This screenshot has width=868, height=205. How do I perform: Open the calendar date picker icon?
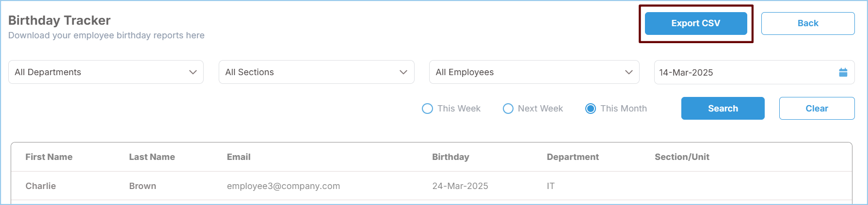[843, 72]
